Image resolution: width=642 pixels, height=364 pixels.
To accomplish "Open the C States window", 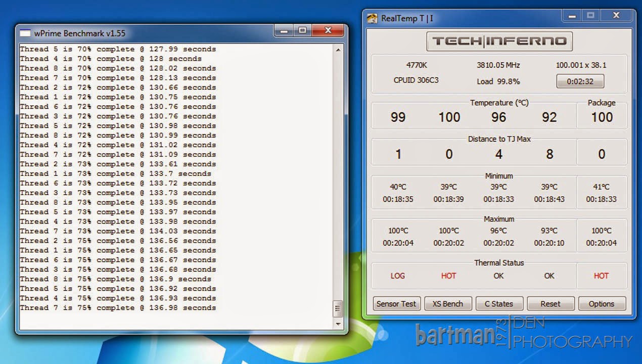I will pyautogui.click(x=499, y=304).
